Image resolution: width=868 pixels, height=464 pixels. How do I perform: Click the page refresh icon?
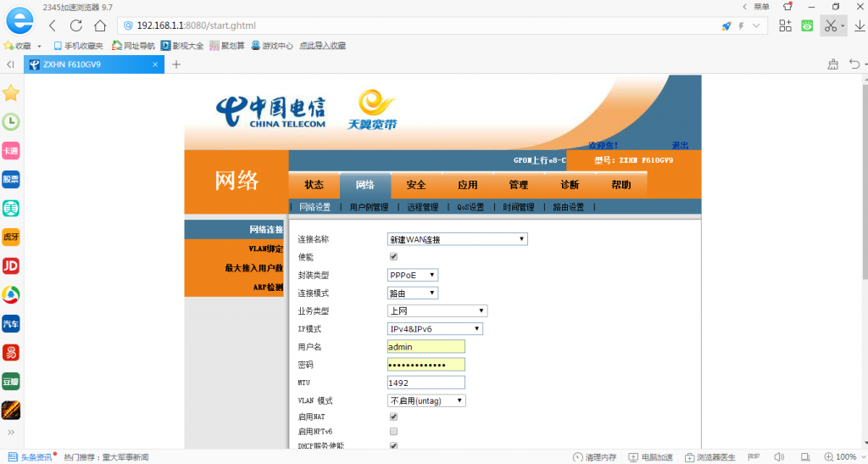76,25
